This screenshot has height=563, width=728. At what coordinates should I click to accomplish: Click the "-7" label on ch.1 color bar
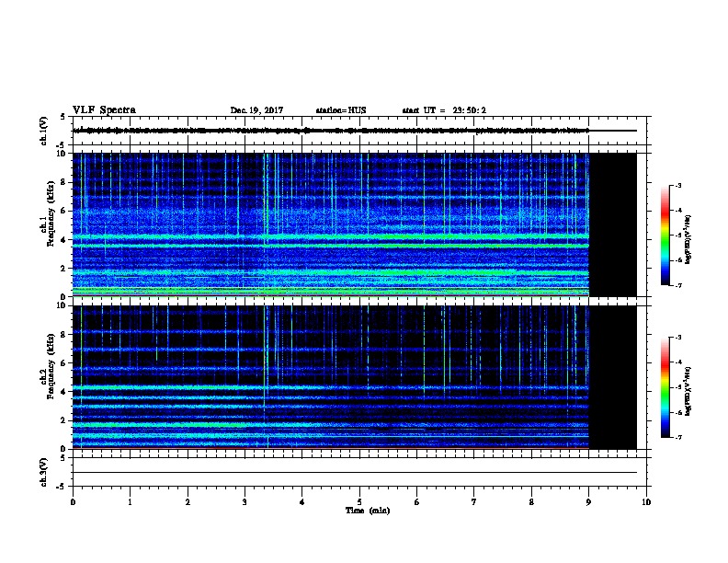pos(677,285)
